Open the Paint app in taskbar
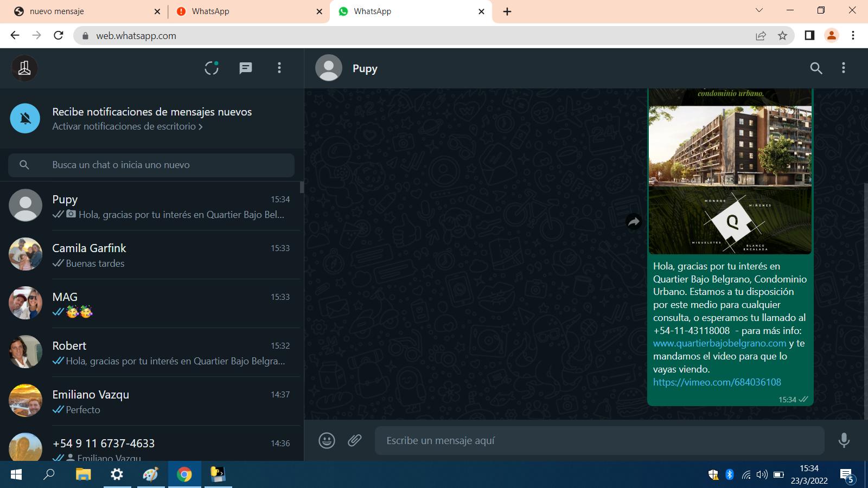868x488 pixels. tap(150, 475)
